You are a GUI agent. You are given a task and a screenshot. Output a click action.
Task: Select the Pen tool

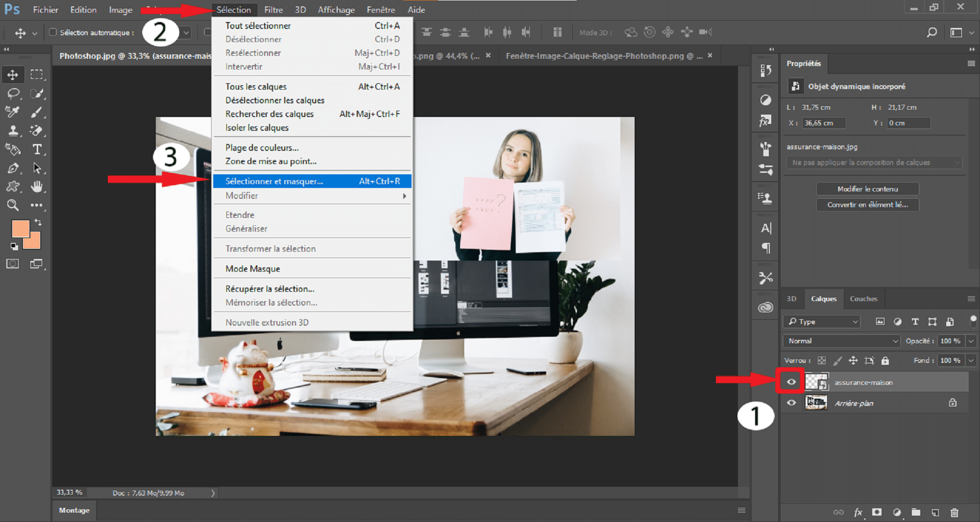pyautogui.click(x=13, y=168)
